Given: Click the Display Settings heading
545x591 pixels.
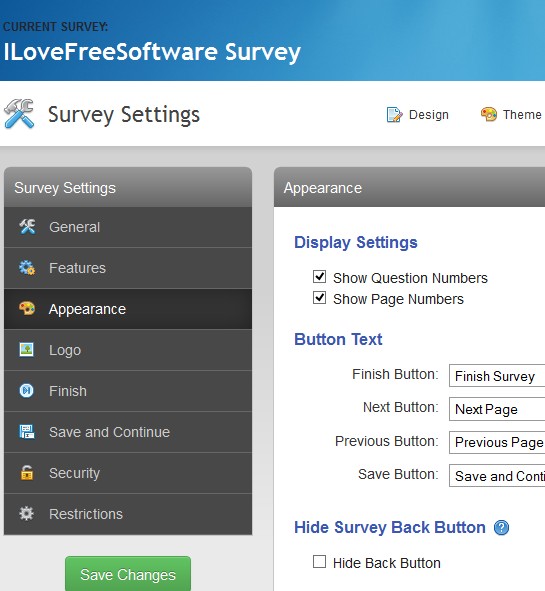Looking at the screenshot, I should point(355,242).
